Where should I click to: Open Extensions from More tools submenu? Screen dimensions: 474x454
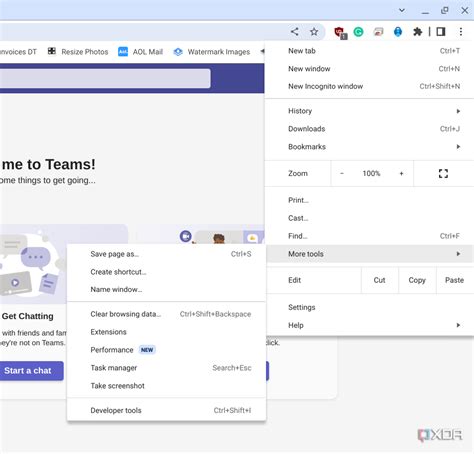(x=166, y=332)
